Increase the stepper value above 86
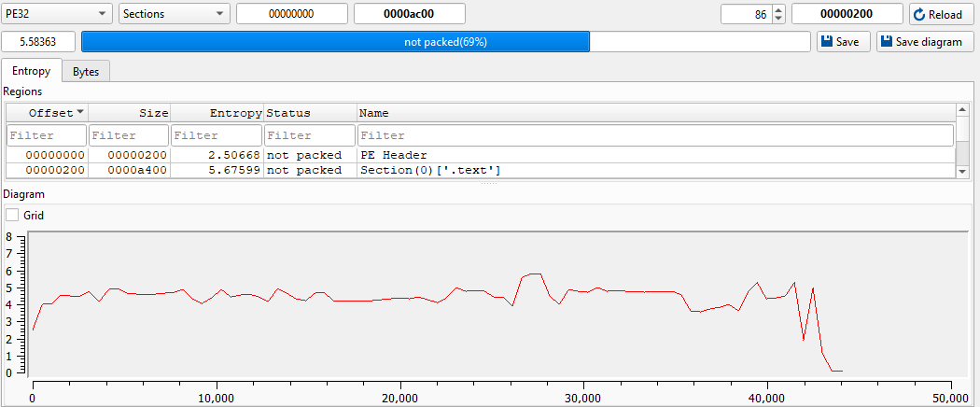980x407 pixels. (779, 10)
